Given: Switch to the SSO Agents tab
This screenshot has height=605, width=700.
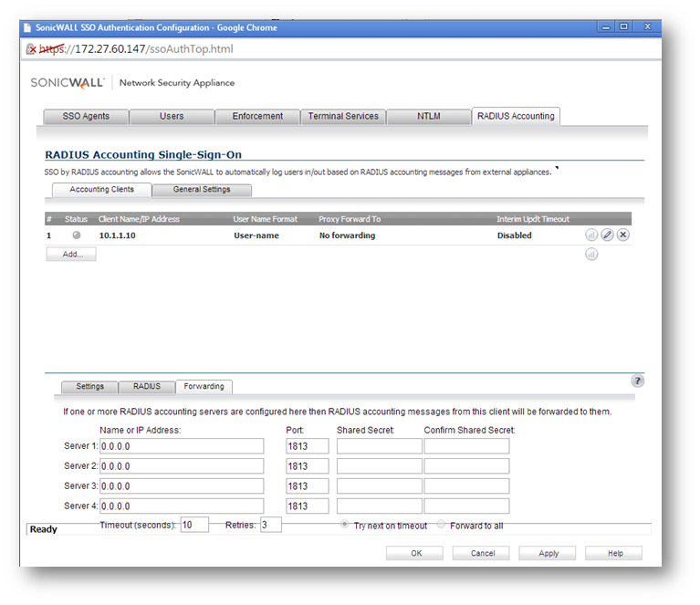Looking at the screenshot, I should pyautogui.click(x=86, y=116).
